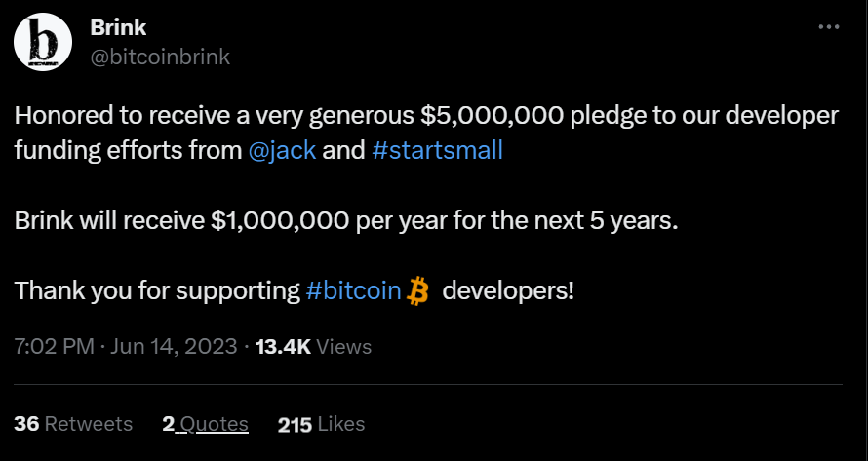View the 13.4K Views count
The image size is (868, 461).
[x=313, y=346]
